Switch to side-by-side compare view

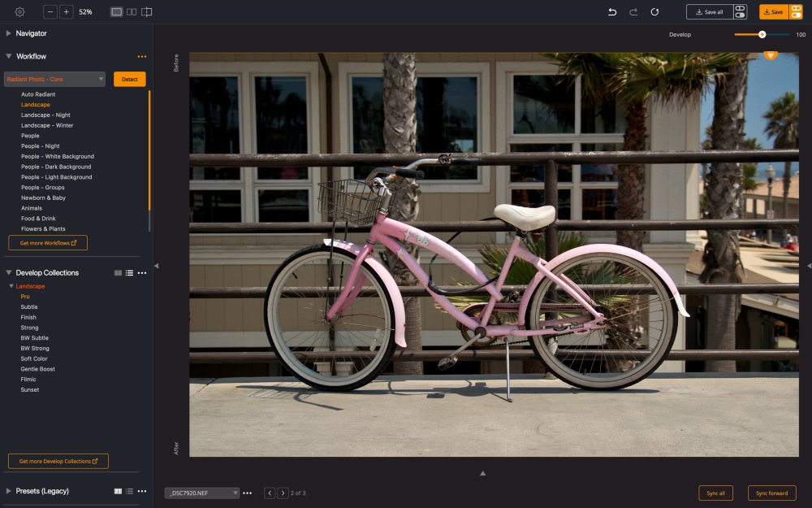click(132, 12)
